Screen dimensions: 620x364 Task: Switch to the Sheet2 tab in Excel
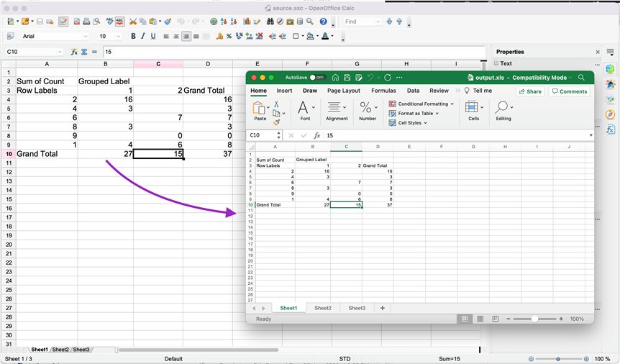323,308
